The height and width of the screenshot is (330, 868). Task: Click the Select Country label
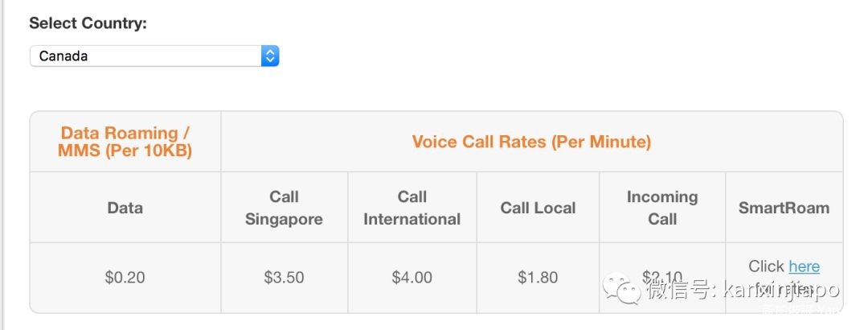pos(88,23)
